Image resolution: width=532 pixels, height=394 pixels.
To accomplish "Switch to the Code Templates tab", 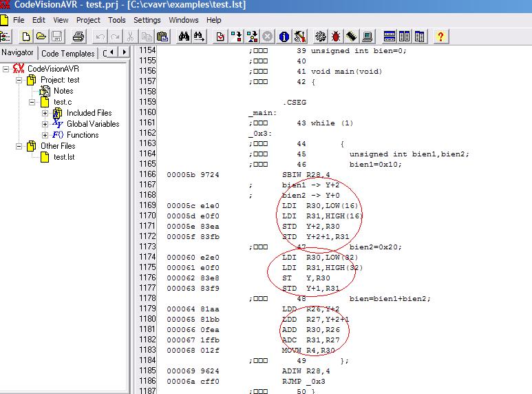I will tap(68, 53).
